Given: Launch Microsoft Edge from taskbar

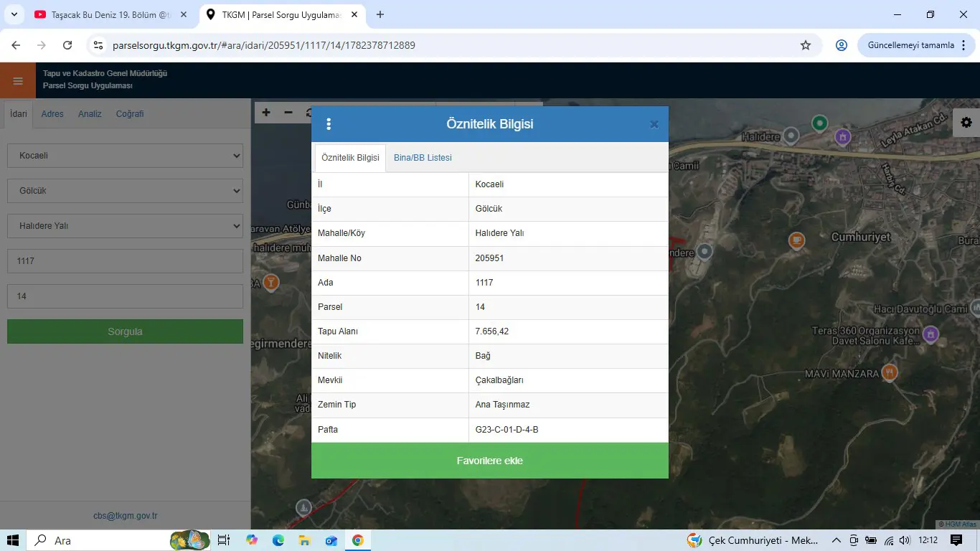Looking at the screenshot, I should (x=278, y=540).
